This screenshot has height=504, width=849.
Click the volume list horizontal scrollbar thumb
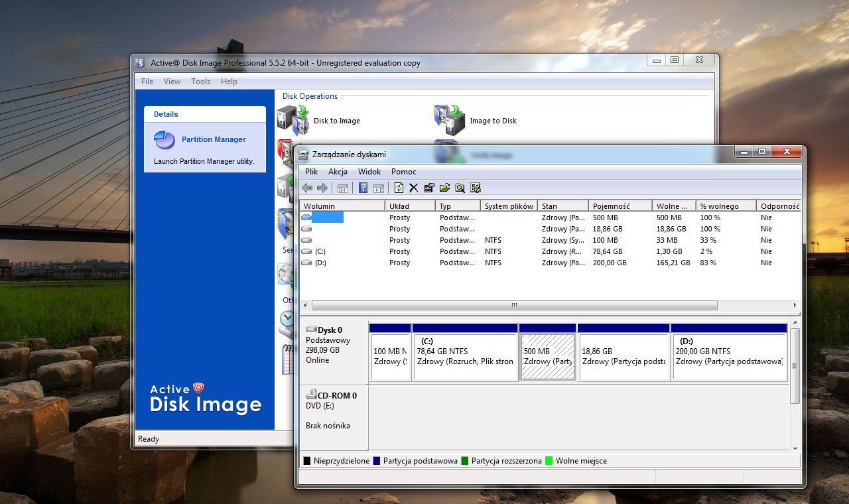pyautogui.click(x=514, y=306)
